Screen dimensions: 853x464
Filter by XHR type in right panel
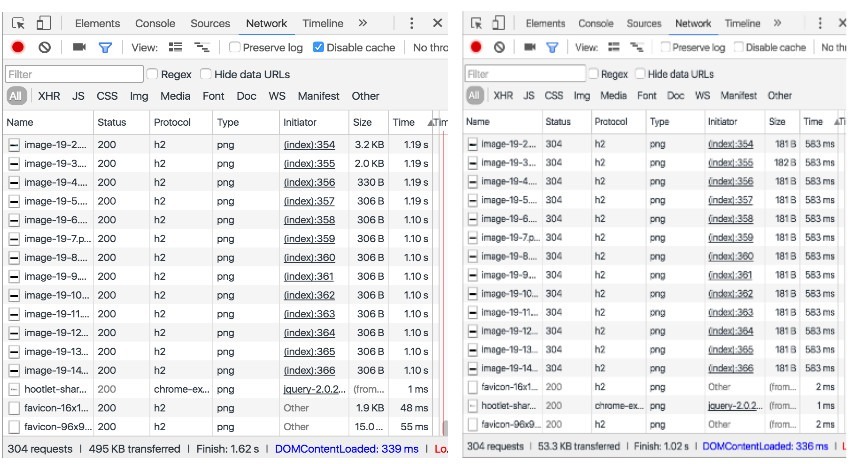tap(503, 96)
